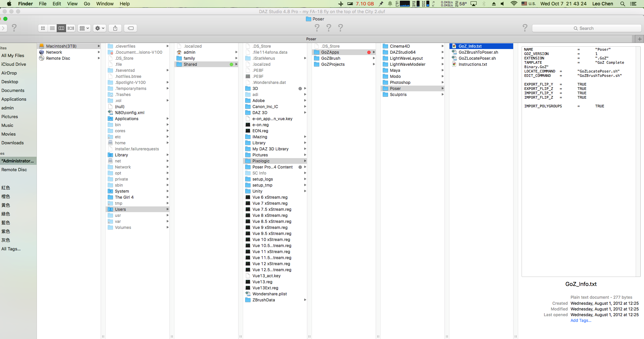Viewport: 644px width, 339px height.
Task: Expand the Cinema4D folder arrow
Action: tap(442, 46)
